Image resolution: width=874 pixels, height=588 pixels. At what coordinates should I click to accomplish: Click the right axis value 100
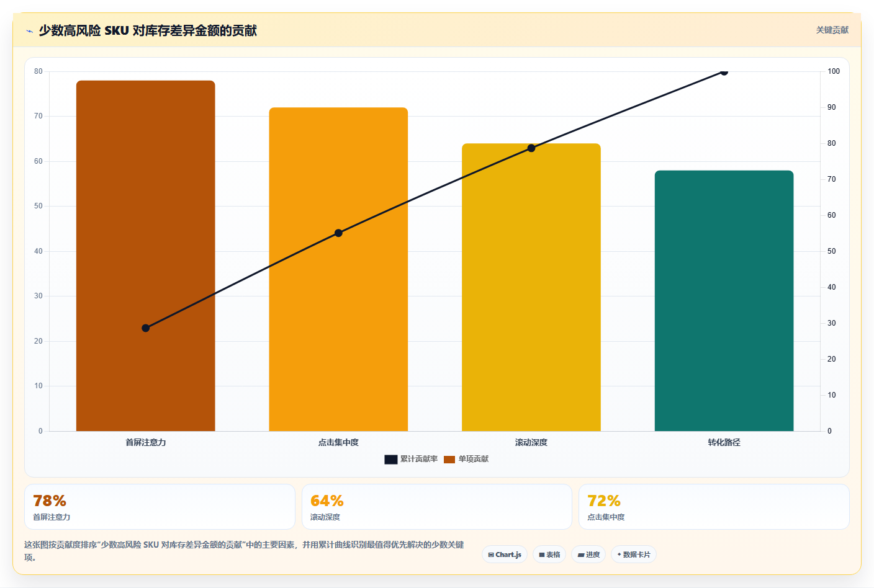[834, 71]
